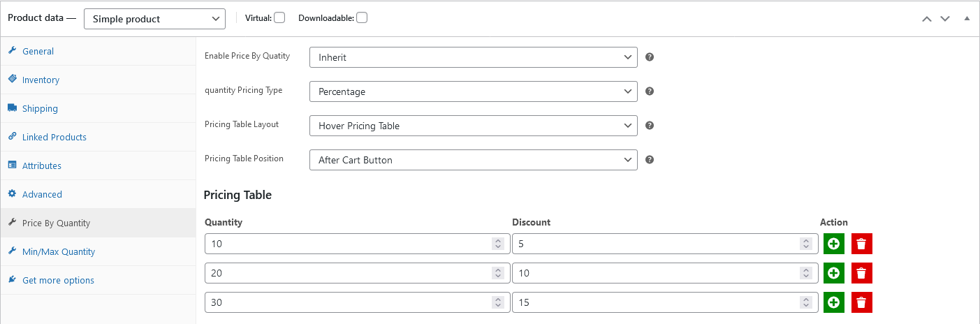The height and width of the screenshot is (324, 980).
Task: Click help icon beside Pricing Table Position
Action: click(650, 159)
